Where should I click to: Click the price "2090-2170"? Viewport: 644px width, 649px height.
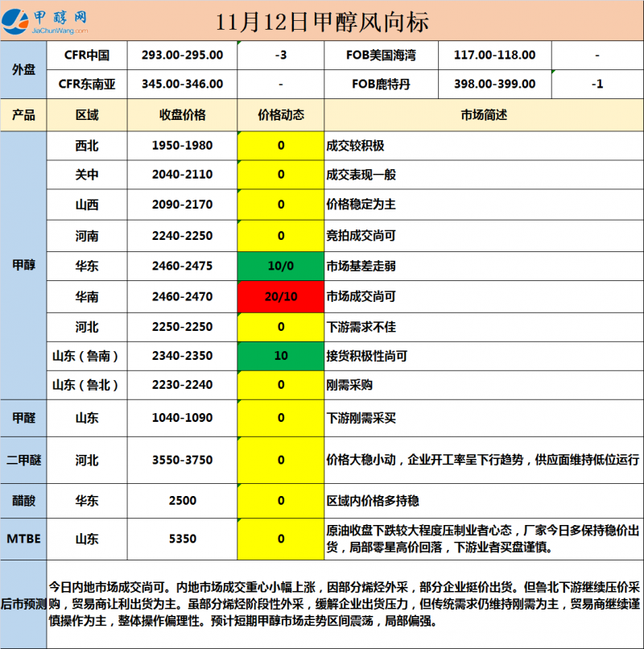(182, 205)
